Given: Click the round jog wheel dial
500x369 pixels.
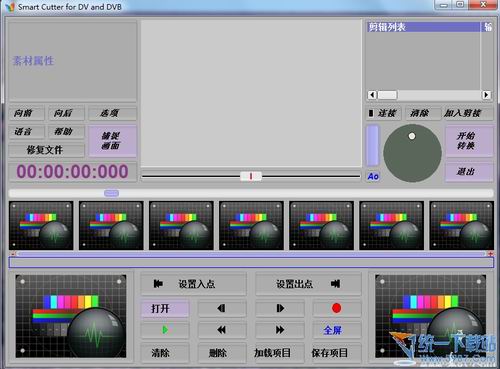Looking at the screenshot, I should click(x=412, y=153).
